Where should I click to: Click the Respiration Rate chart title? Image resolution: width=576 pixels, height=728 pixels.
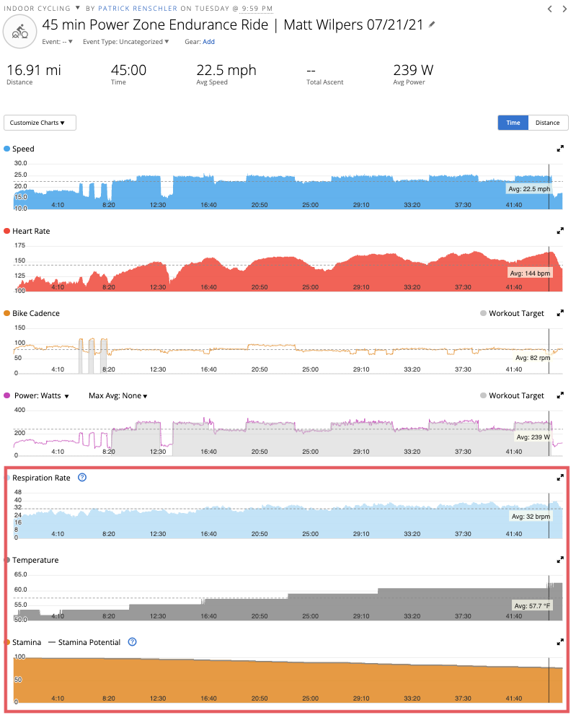click(41, 478)
